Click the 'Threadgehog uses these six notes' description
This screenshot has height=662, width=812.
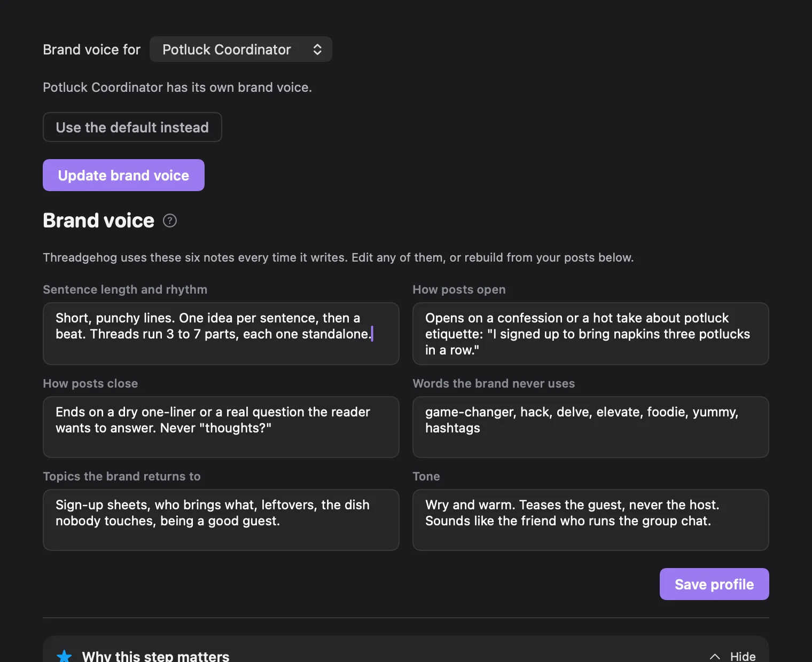(x=338, y=257)
